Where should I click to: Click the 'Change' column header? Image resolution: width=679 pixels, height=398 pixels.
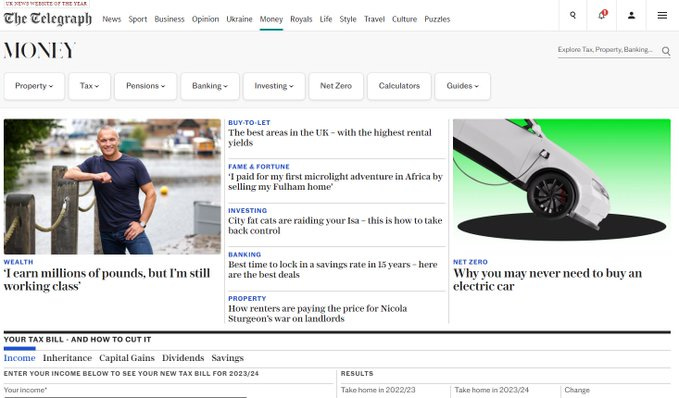[x=577, y=390]
